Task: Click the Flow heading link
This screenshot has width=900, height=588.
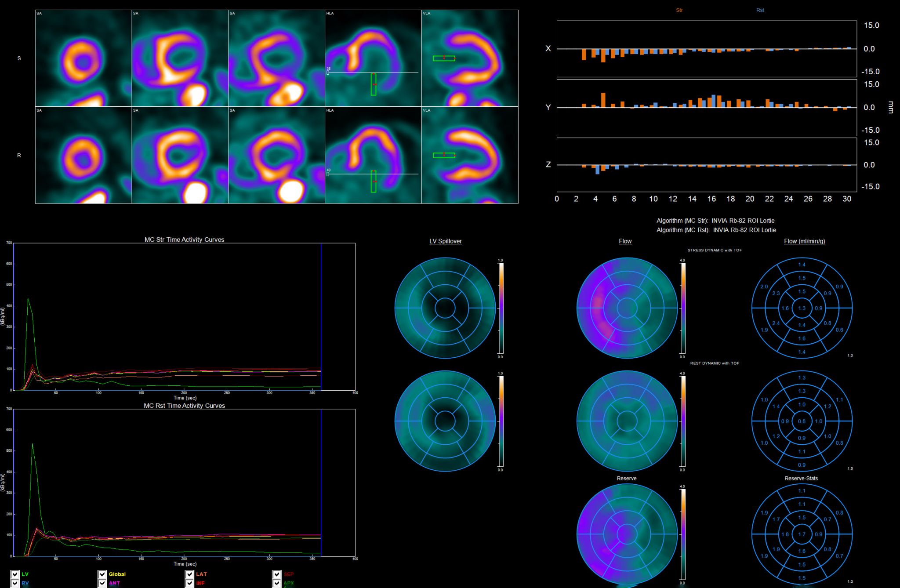Action: click(x=625, y=241)
